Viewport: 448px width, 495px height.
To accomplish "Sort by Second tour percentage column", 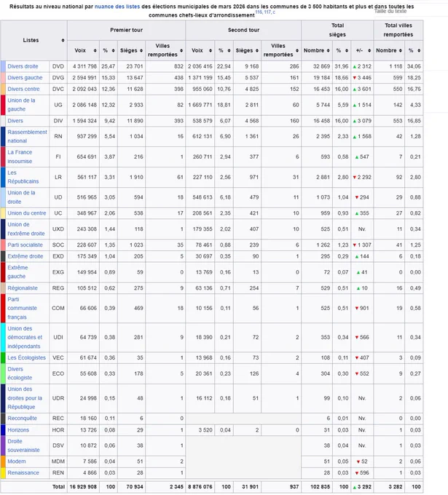I will click(x=229, y=50).
